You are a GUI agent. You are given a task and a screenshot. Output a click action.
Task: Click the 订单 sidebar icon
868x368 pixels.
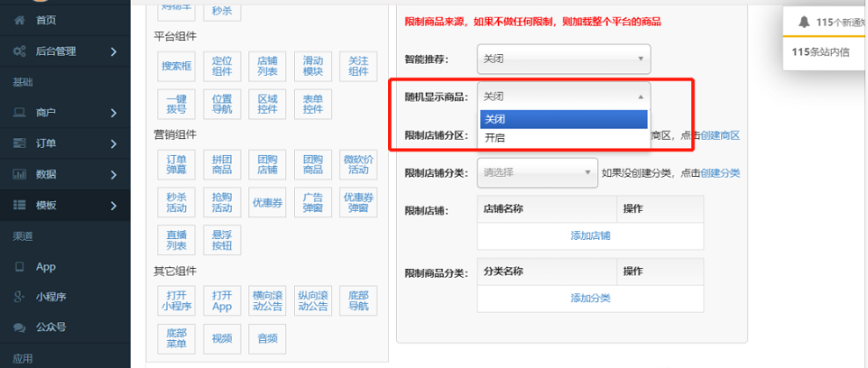pos(19,143)
